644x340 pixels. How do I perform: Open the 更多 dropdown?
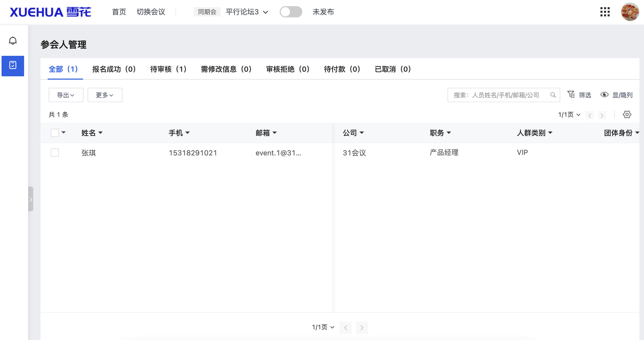tap(105, 95)
